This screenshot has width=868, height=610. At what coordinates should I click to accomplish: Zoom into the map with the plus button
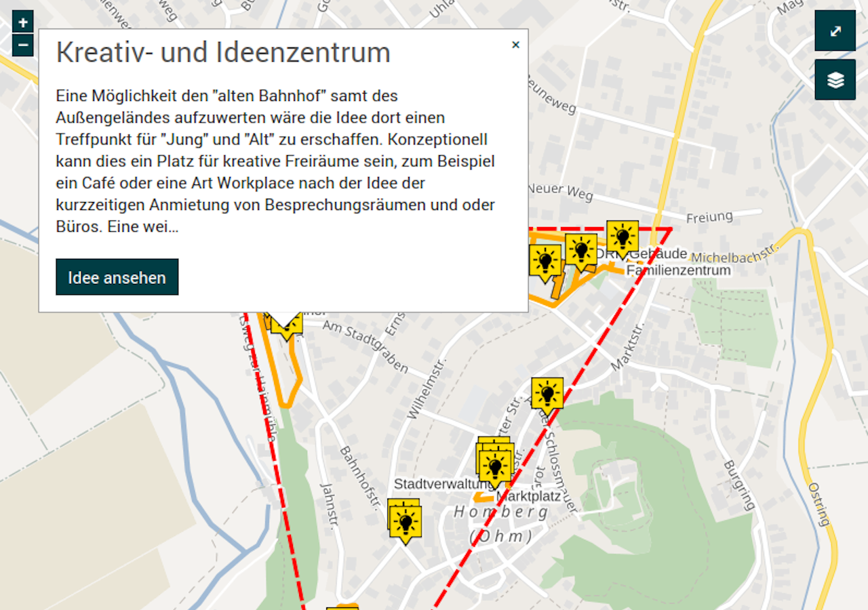(22, 21)
